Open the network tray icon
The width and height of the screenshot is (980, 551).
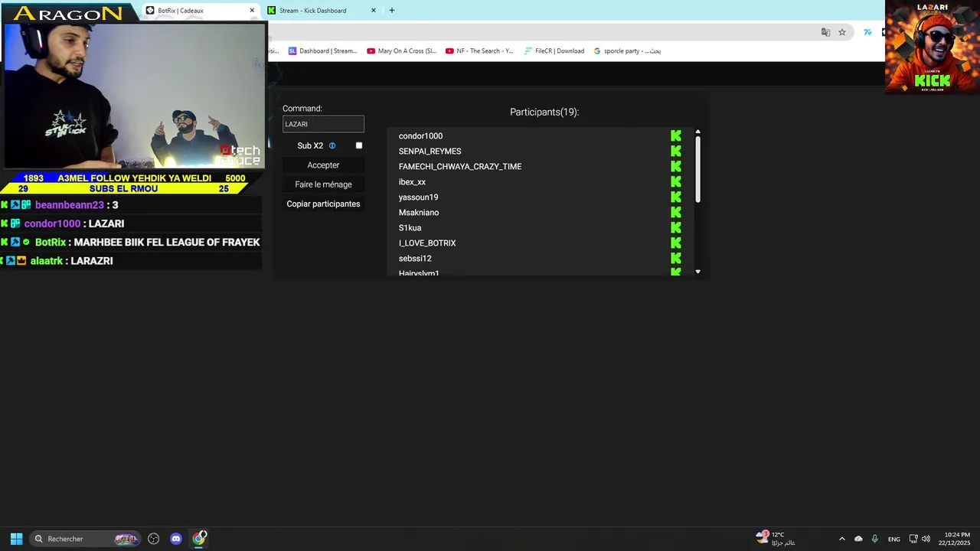[913, 539]
